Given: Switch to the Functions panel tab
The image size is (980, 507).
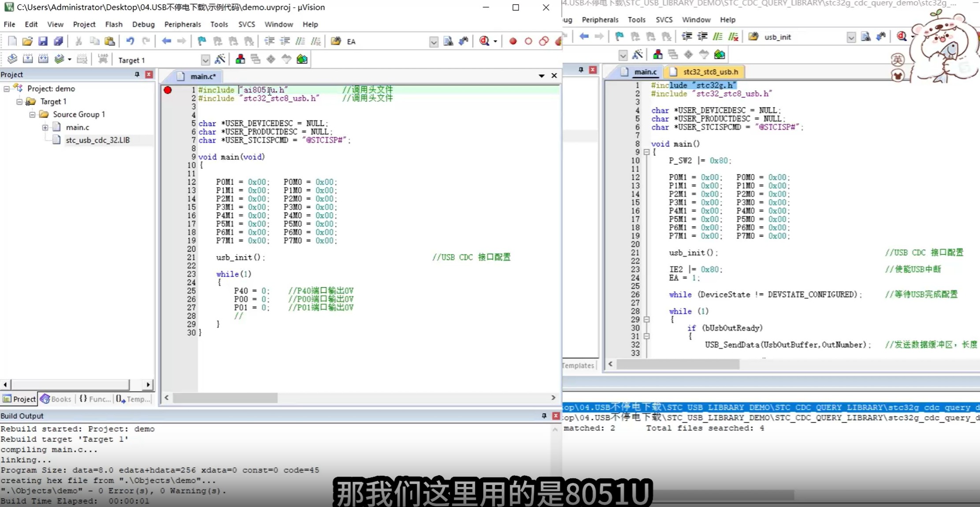Looking at the screenshot, I should click(95, 399).
